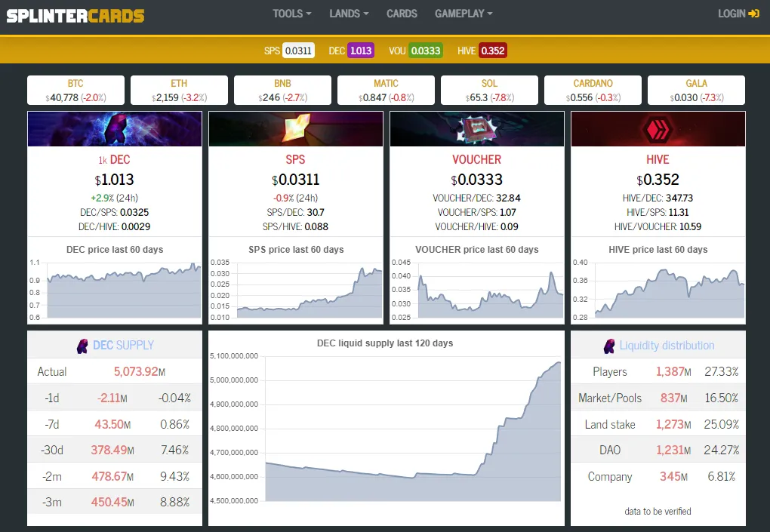Select the BNB price card
Viewport: 770px width, 532px height.
point(282,91)
